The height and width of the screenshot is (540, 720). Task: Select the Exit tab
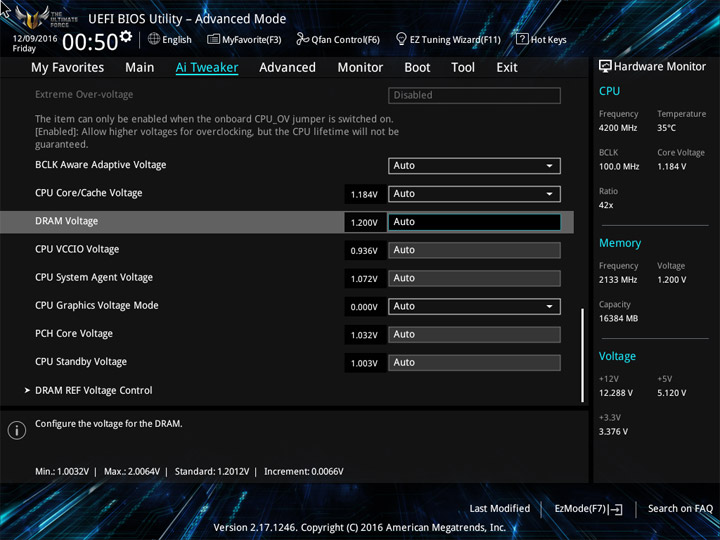coord(507,68)
